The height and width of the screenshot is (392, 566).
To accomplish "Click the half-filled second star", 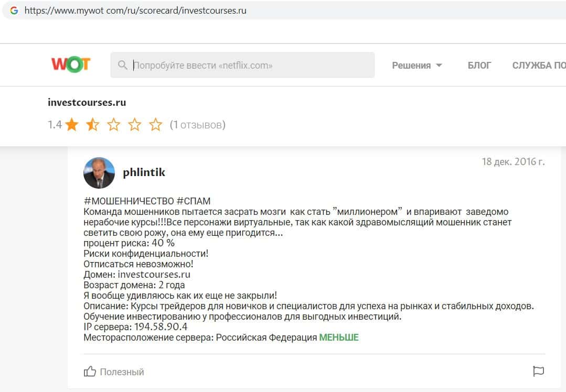I will point(92,125).
